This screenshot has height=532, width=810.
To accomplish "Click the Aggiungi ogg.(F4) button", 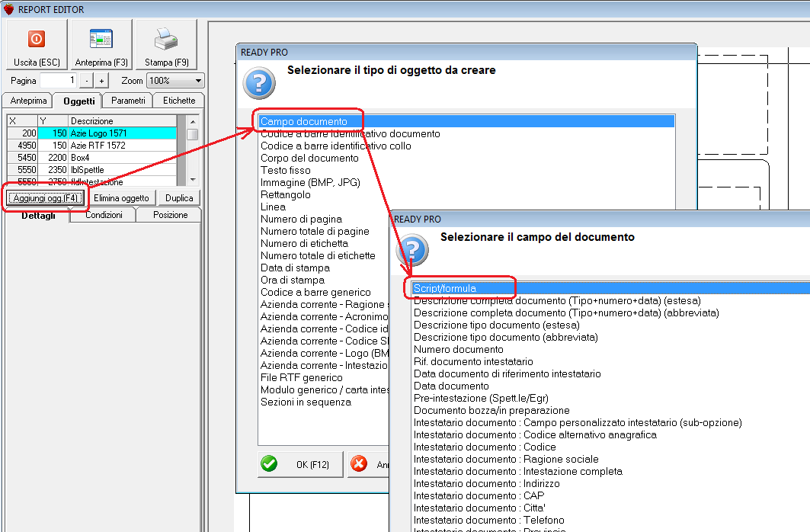I will pos(46,197).
